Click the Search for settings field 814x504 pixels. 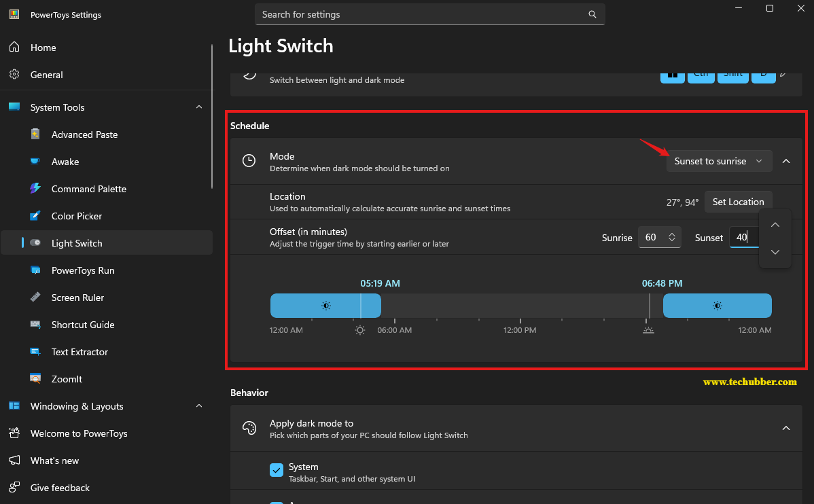[429, 14]
